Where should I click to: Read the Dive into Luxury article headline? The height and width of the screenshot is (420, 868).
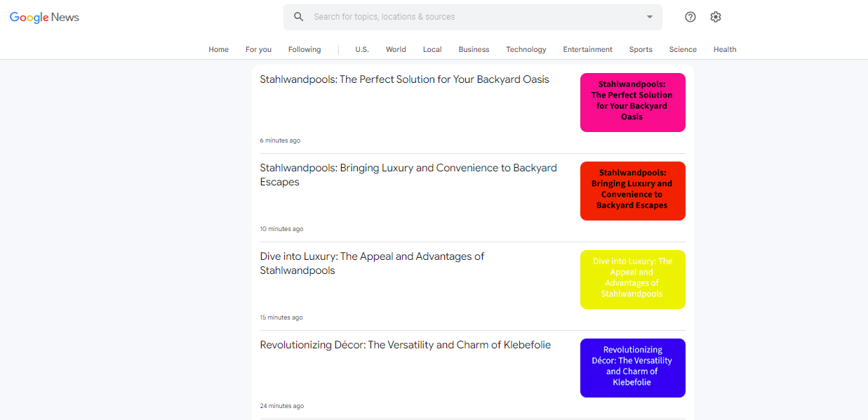[x=372, y=263]
